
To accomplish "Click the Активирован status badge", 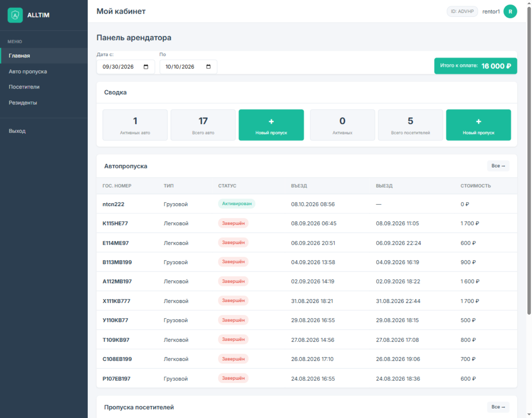I will 237,204.
